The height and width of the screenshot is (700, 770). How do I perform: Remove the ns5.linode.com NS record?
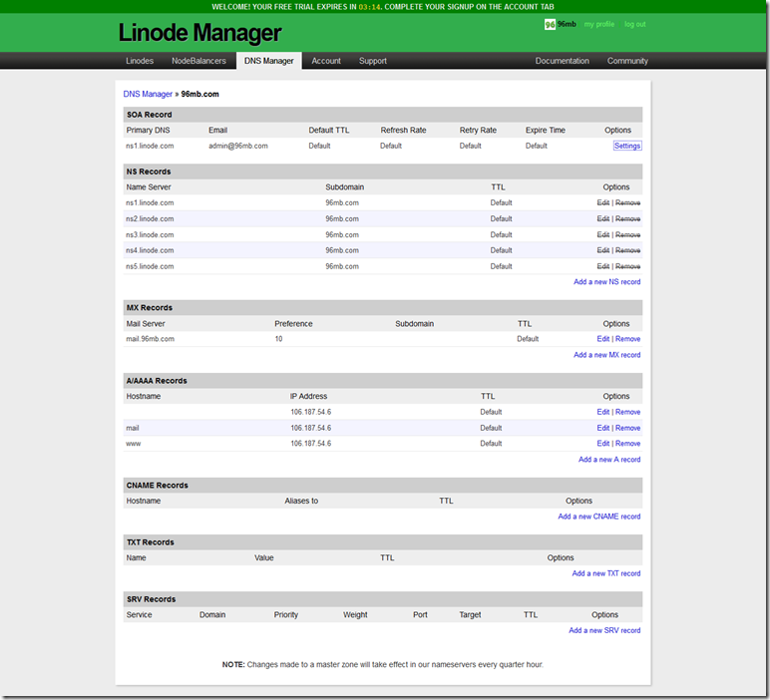point(627,266)
